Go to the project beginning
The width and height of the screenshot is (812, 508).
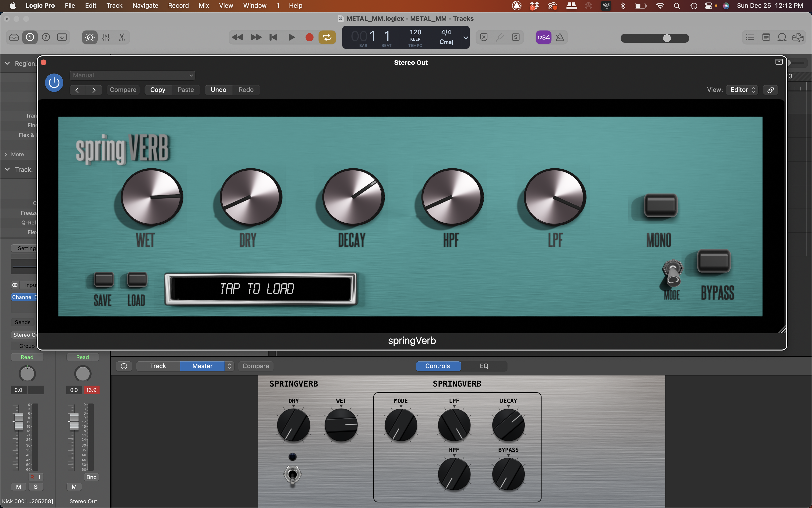coord(274,37)
